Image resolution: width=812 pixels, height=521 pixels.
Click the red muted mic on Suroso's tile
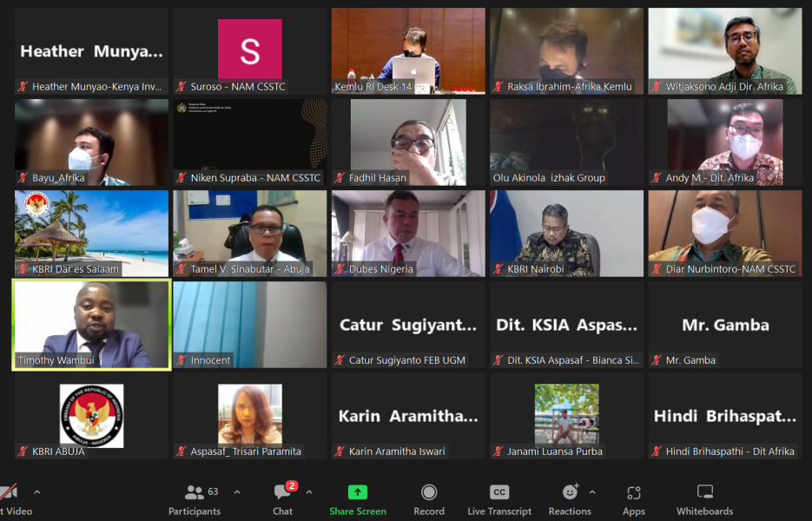[182, 87]
